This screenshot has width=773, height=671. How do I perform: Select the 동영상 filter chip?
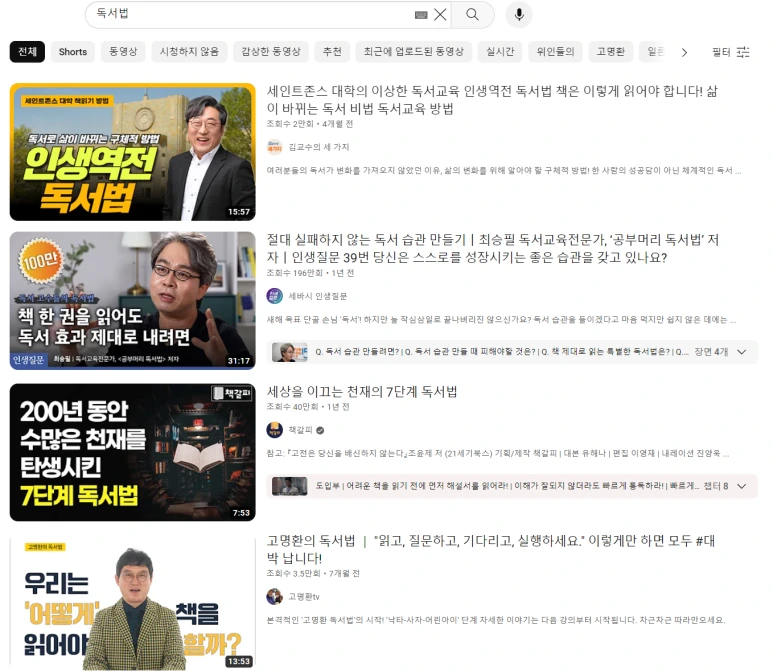(123, 52)
